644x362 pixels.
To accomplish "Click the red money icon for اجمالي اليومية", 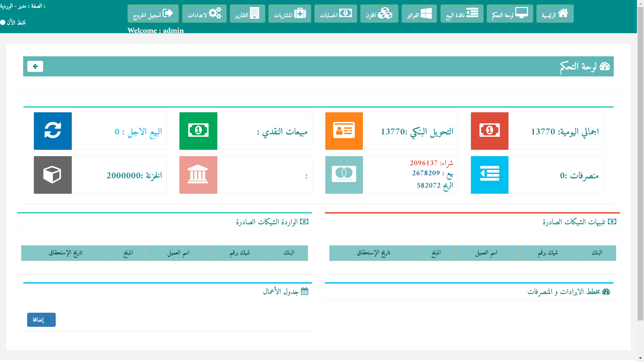I will (x=489, y=131).
